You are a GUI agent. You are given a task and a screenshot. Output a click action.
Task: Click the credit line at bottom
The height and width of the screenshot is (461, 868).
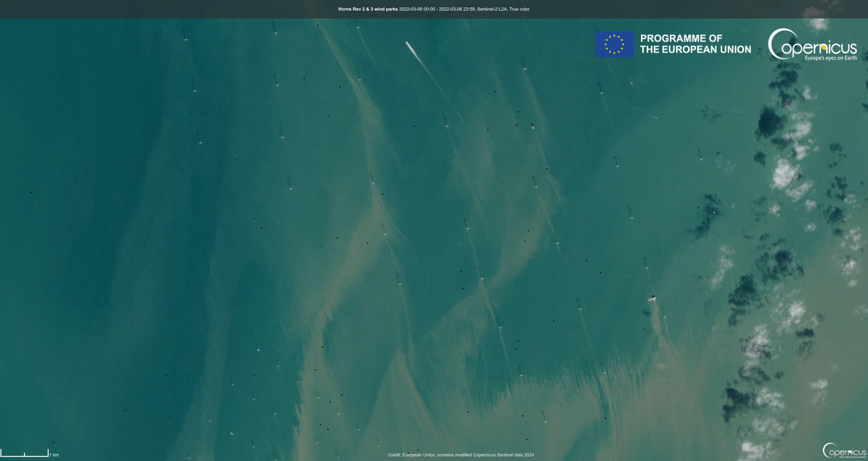[x=461, y=455]
